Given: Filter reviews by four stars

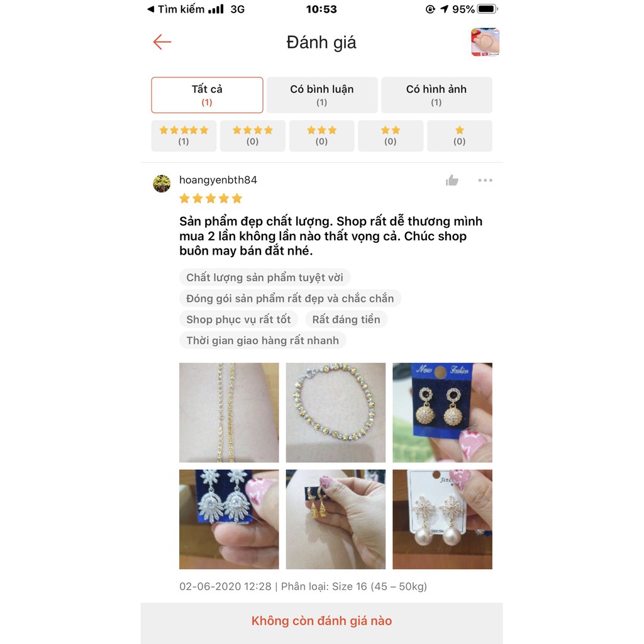Looking at the screenshot, I should pos(253,136).
